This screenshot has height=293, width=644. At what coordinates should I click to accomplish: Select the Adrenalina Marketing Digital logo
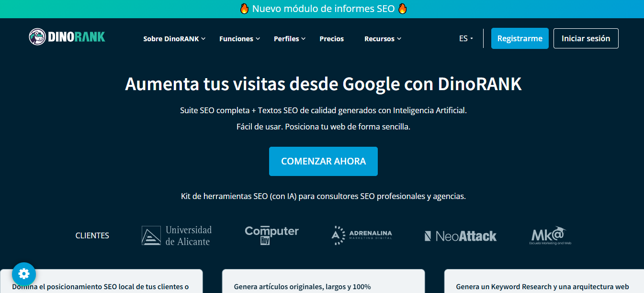[x=362, y=235]
